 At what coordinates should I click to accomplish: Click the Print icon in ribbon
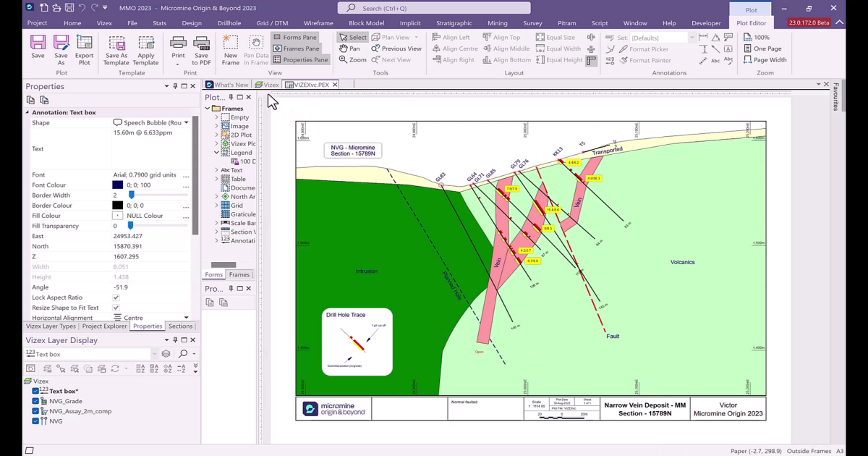[178, 43]
